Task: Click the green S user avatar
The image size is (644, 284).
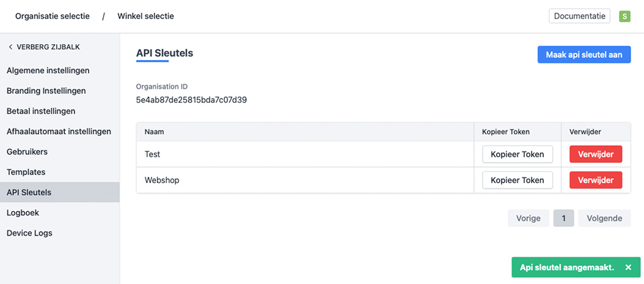Action: [624, 17]
